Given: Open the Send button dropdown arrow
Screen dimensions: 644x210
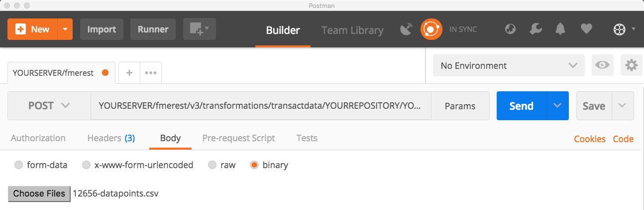Looking at the screenshot, I should coord(557,106).
